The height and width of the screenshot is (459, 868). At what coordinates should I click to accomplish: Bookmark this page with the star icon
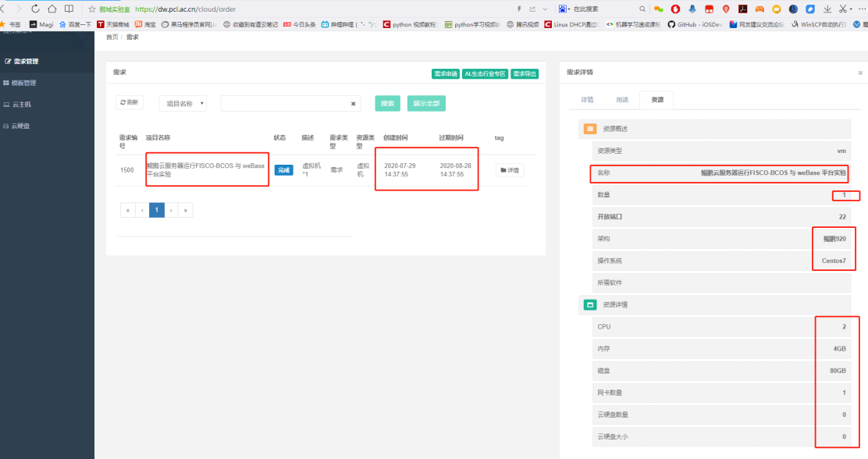pos(92,9)
